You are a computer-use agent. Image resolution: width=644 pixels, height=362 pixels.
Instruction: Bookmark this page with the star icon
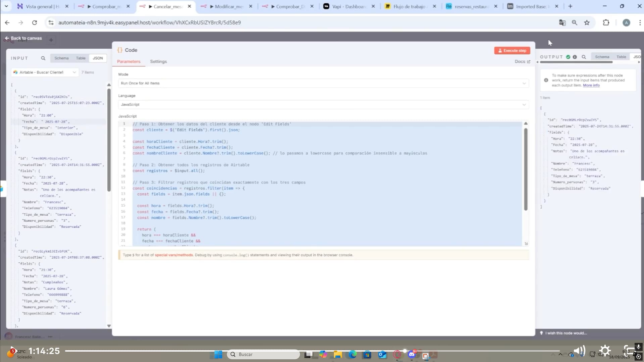pos(587,22)
